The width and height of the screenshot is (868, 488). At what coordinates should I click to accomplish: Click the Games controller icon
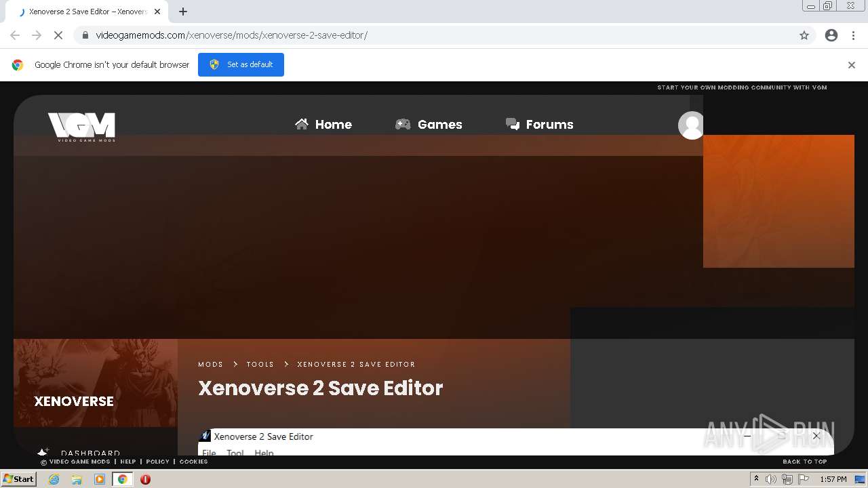403,124
